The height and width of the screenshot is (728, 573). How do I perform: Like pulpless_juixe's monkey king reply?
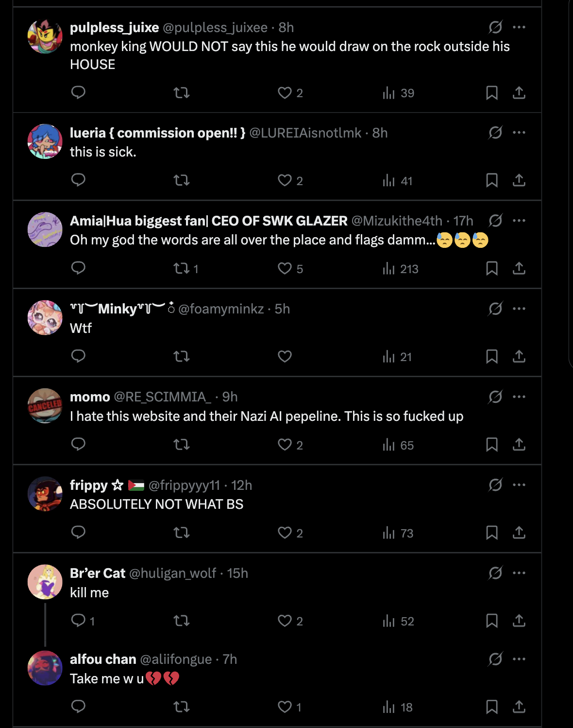point(285,93)
